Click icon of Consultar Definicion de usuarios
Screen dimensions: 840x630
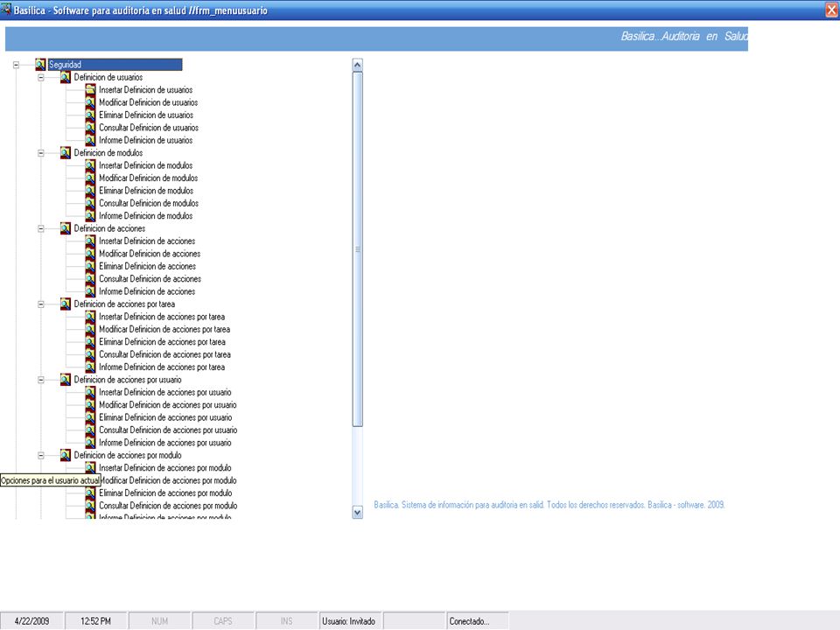coord(90,128)
